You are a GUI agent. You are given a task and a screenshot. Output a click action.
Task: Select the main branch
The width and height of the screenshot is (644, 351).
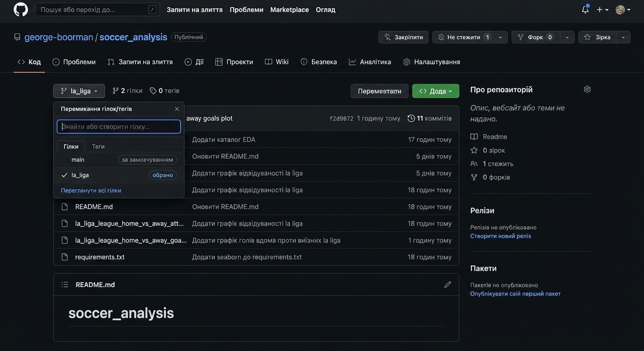point(119,160)
